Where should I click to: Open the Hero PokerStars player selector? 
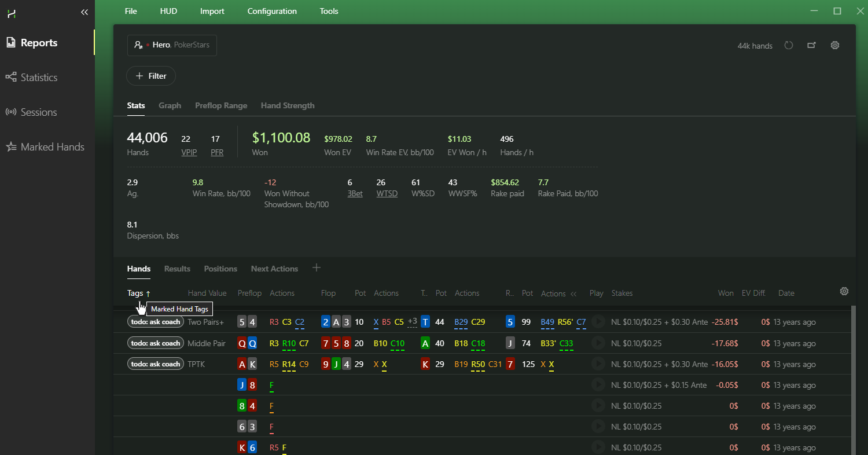click(172, 45)
